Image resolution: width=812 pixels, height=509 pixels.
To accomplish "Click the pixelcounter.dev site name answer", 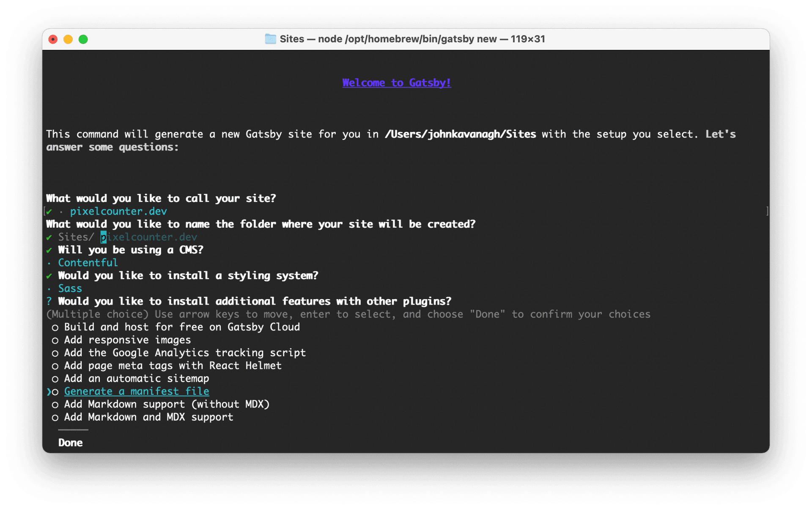I will click(x=118, y=211).
